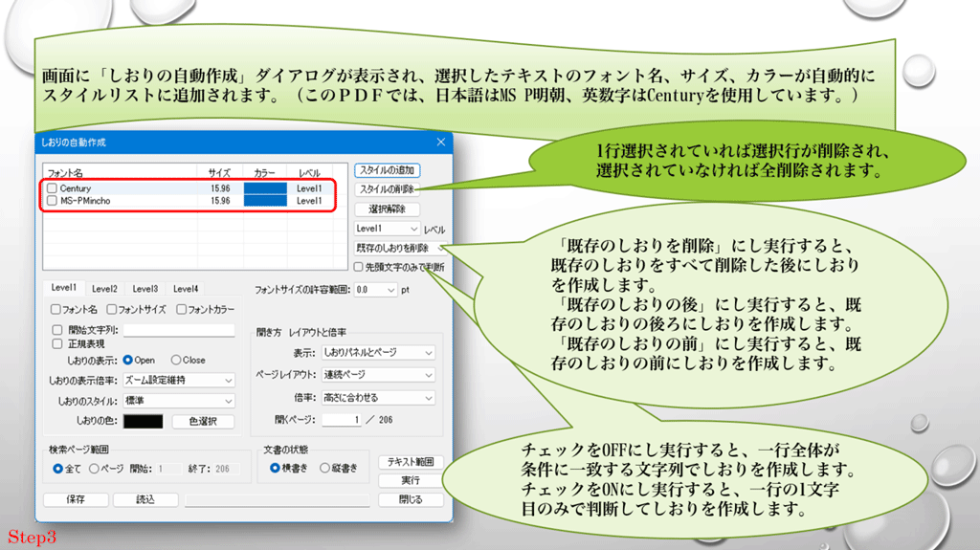Click the black しおりの色 swatch
Screen dimensions: 980x550
point(143,422)
